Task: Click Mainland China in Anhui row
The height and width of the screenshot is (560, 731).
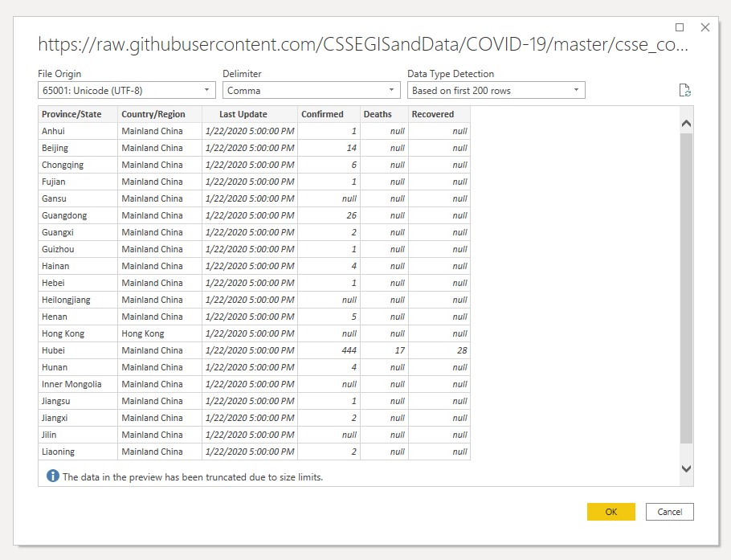Action: (160, 131)
